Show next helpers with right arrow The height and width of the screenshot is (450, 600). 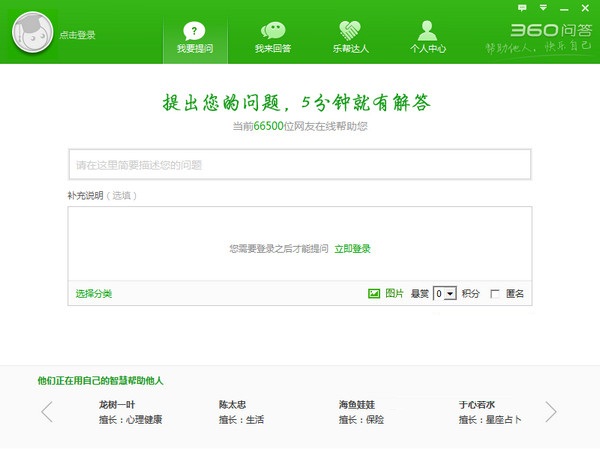pos(551,412)
